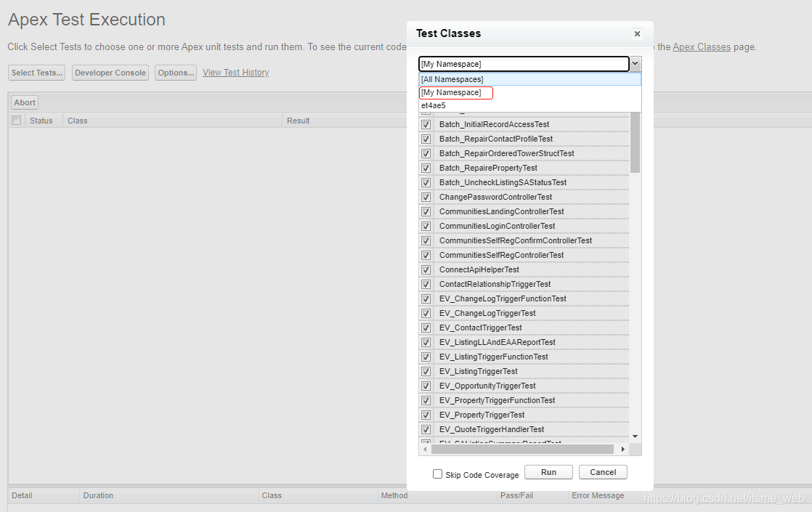Viewport: 812px width, 512px height.
Task: Uncheck ContactRelationshipTriggerTest checkbox
Action: [426, 284]
